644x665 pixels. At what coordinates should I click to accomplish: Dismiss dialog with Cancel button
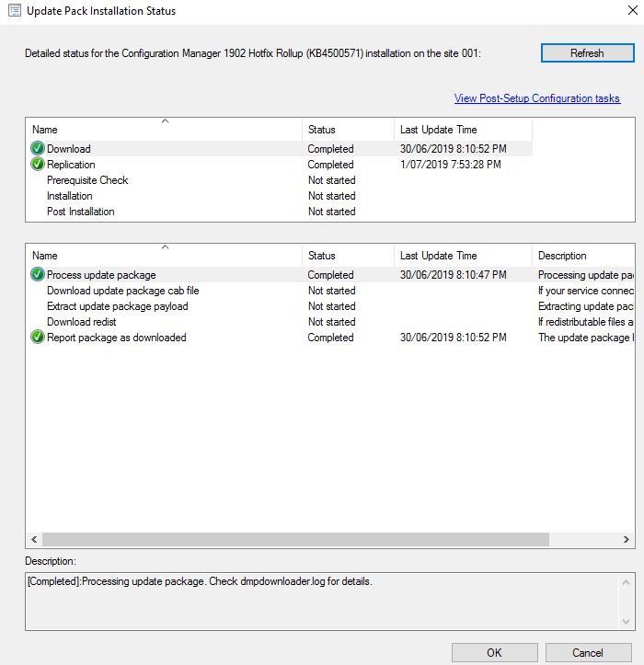click(589, 652)
